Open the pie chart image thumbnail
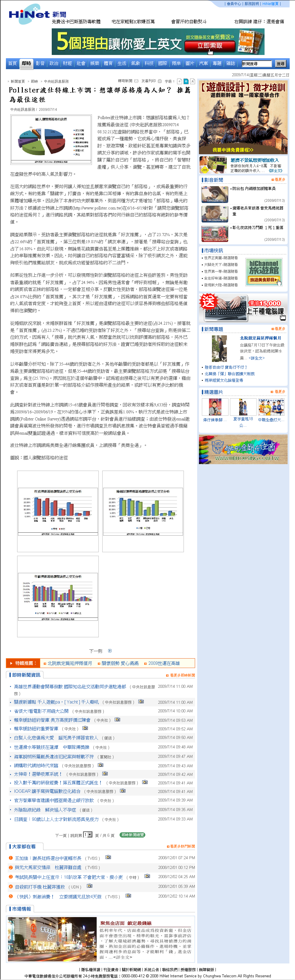The width and height of the screenshot is (295, 980). [51, 140]
